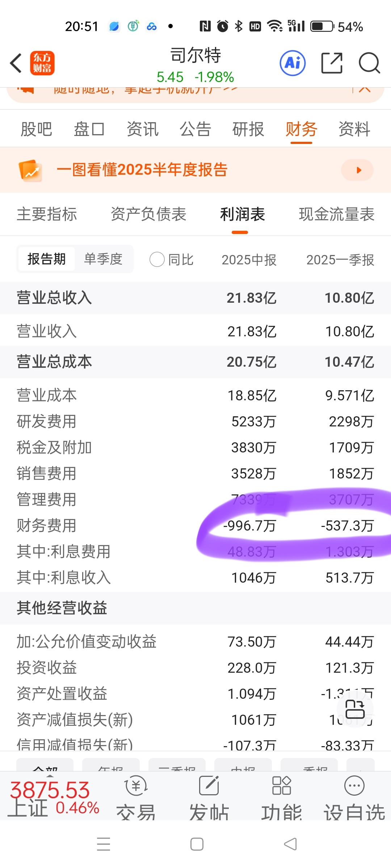Tap the 营业总收入 row

195,298
